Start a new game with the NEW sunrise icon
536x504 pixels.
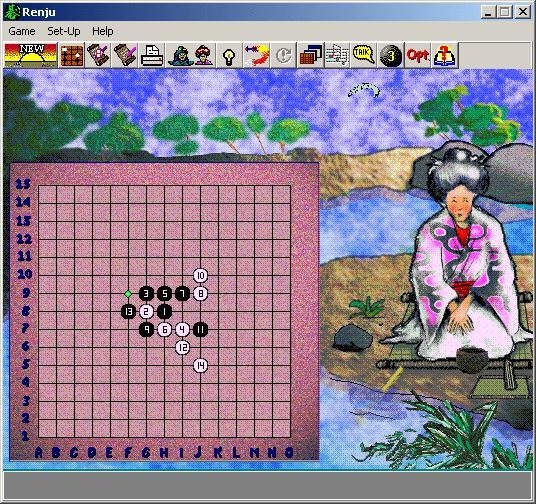(x=31, y=55)
